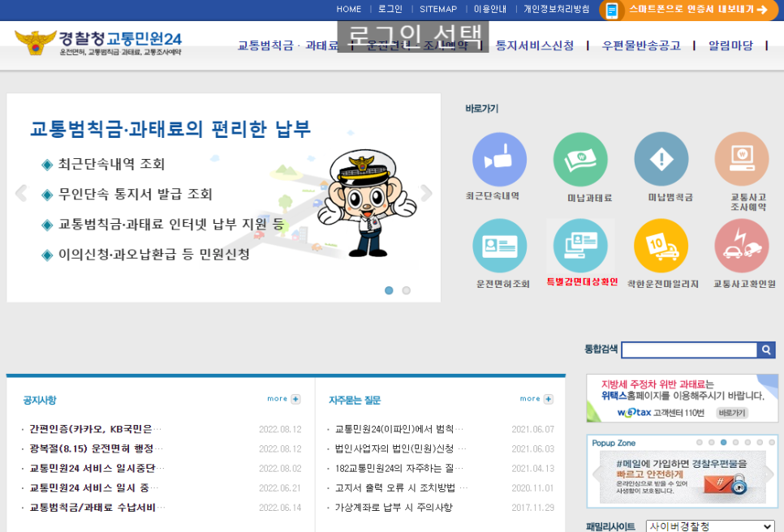The height and width of the screenshot is (532, 784).
Task: Open notice dated 2022.06.21
Action: pyautogui.click(x=93, y=487)
